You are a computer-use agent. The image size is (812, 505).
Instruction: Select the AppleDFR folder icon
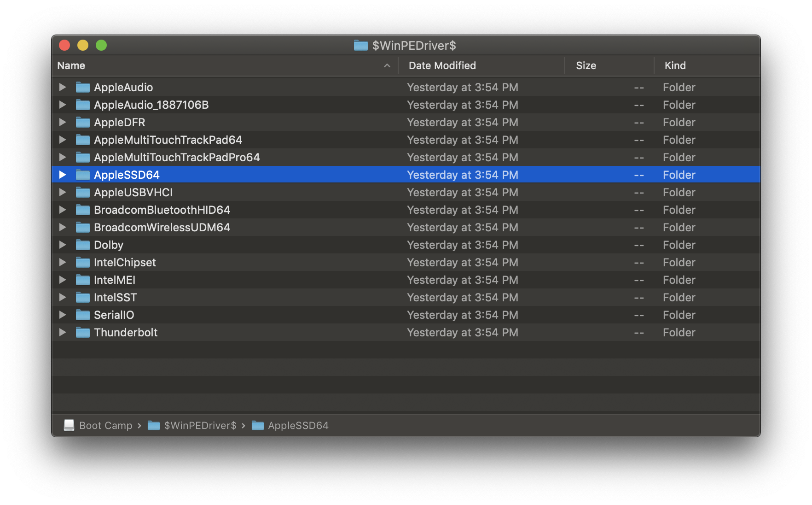83,122
